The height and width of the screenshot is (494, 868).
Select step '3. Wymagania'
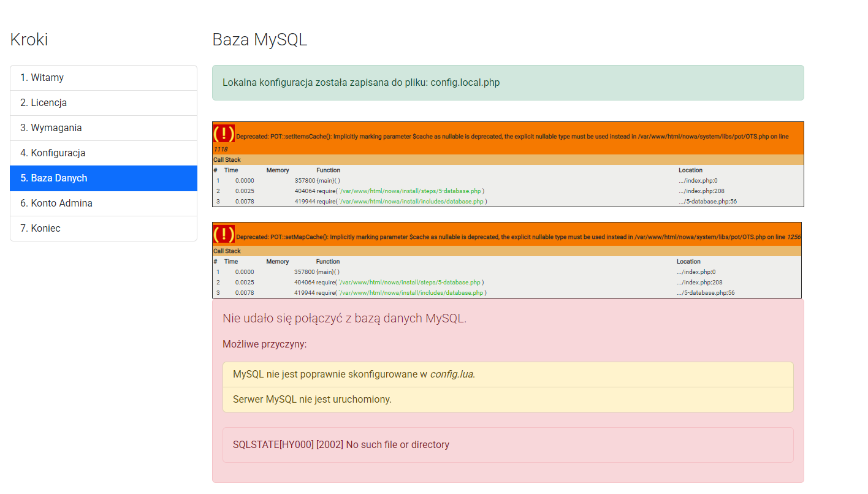(104, 128)
